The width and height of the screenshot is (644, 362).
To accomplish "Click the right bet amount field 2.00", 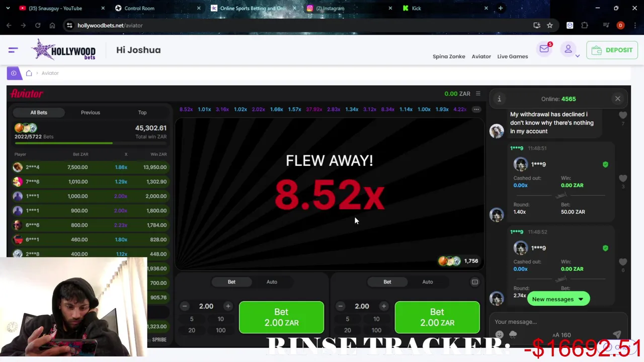I will [x=362, y=306].
